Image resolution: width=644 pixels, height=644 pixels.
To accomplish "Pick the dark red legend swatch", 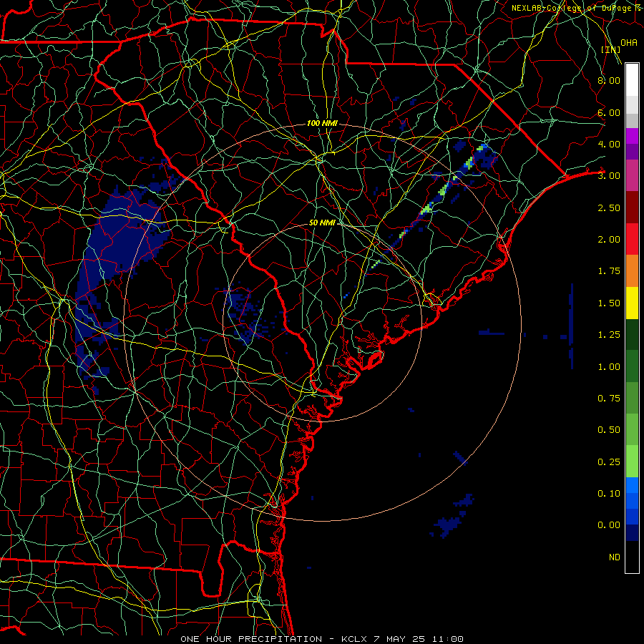I will coord(632,208).
